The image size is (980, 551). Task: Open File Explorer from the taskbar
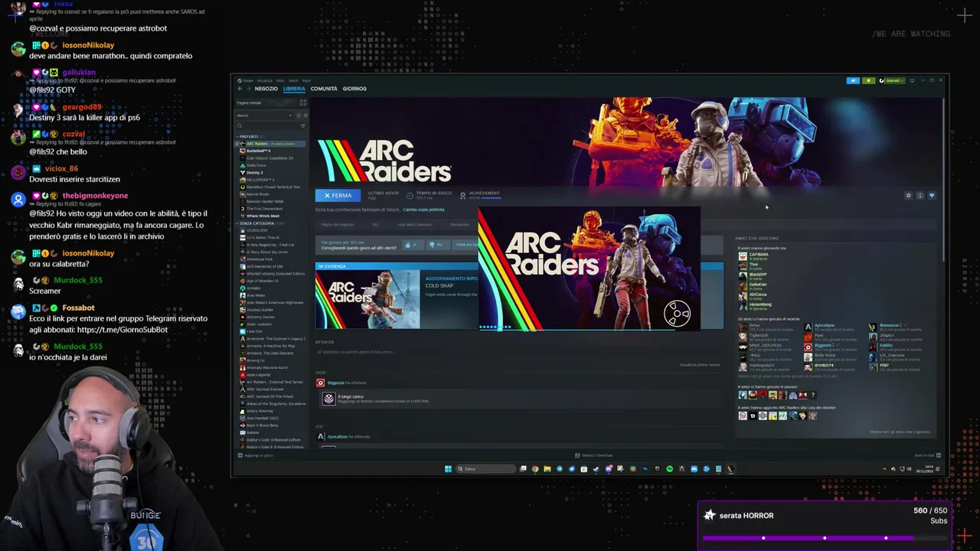[x=547, y=469]
